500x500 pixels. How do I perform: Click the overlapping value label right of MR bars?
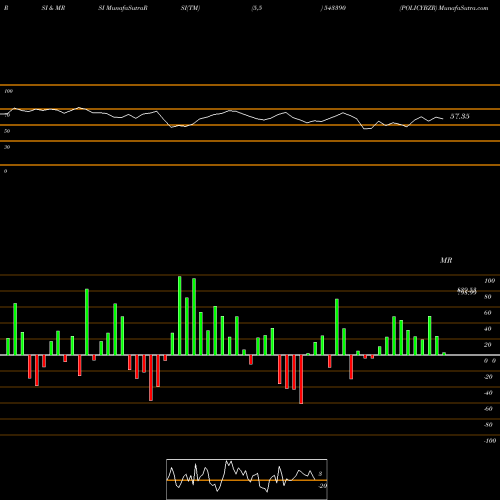(x=467, y=291)
